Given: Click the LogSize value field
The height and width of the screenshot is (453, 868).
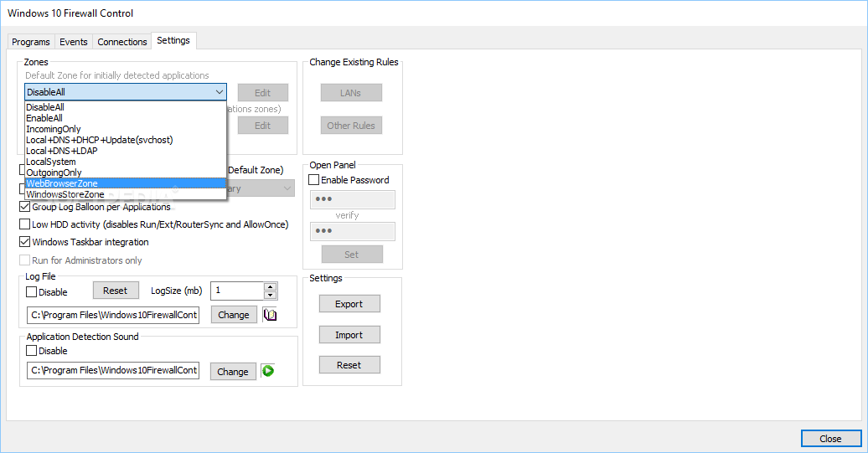Looking at the screenshot, I should (237, 291).
